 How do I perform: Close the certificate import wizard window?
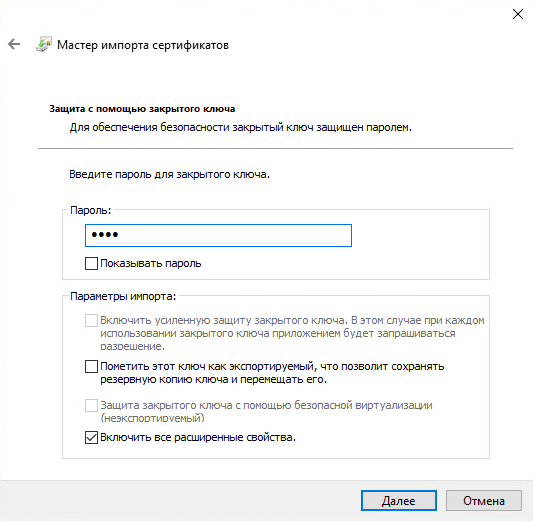click(x=518, y=14)
